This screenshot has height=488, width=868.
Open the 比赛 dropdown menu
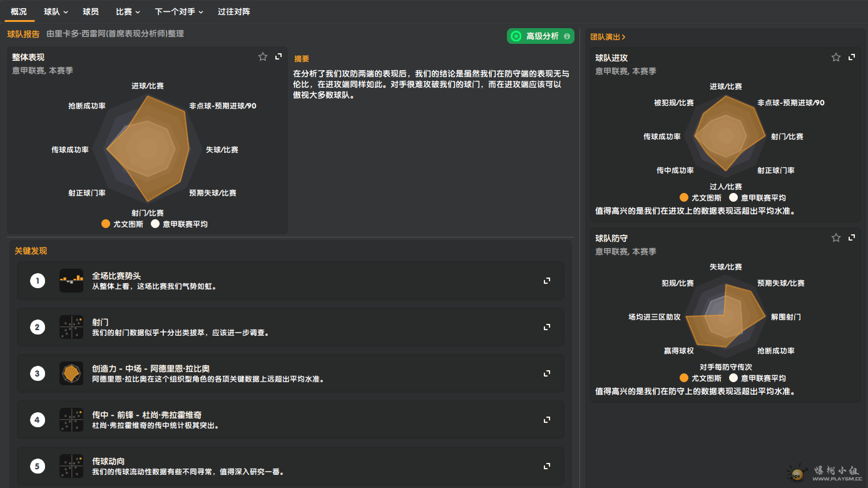[x=128, y=12]
